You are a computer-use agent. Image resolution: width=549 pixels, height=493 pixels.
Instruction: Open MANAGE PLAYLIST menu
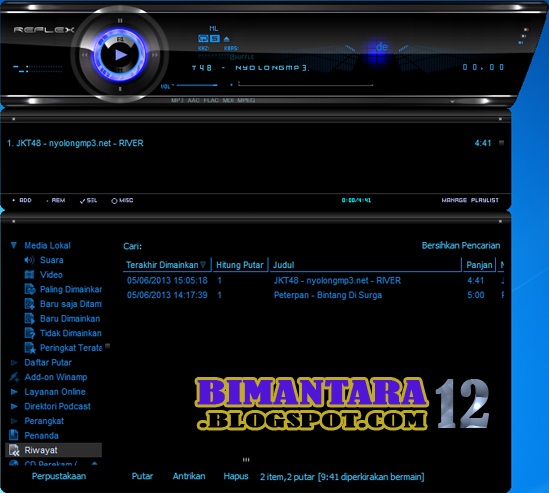pos(470,200)
